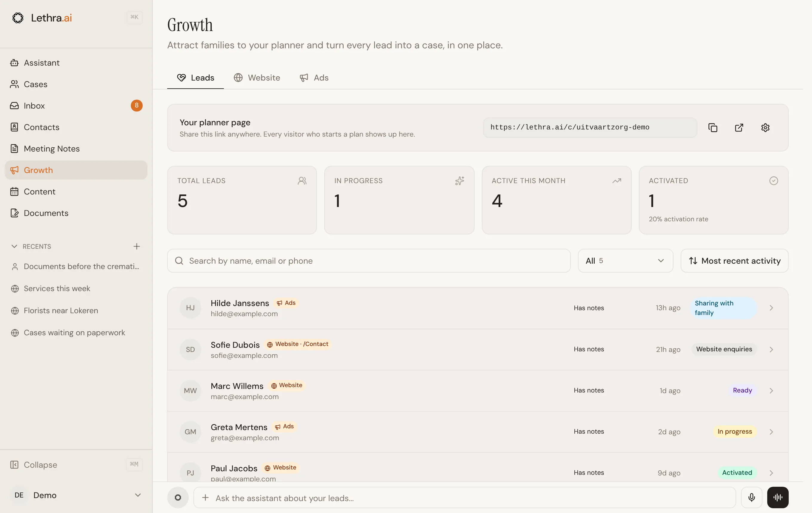Click the Lethra.ai logo
The image size is (812, 513).
point(42,18)
